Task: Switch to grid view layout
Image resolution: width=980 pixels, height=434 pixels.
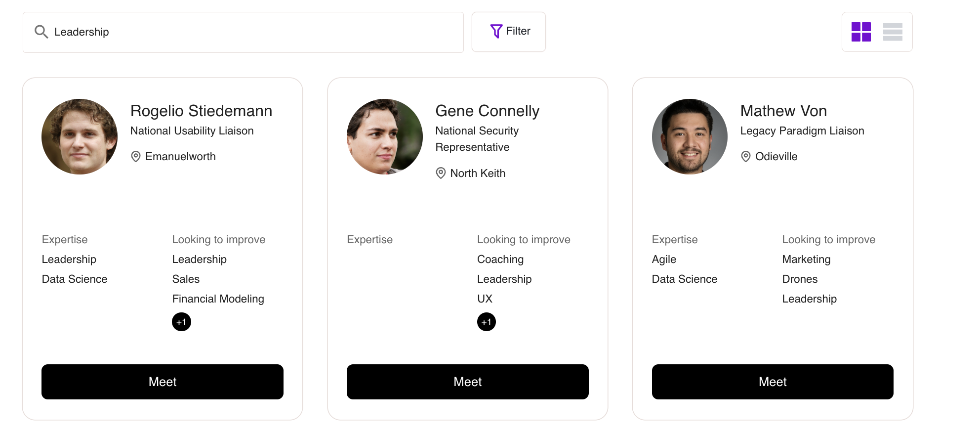Action: [861, 32]
